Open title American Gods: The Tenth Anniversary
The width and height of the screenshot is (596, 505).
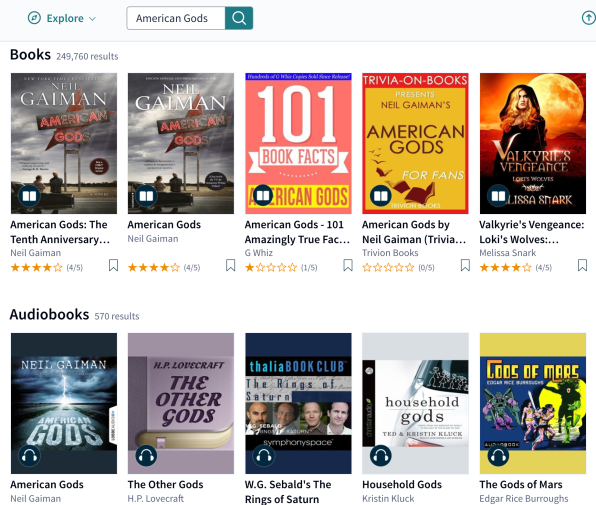click(60, 232)
